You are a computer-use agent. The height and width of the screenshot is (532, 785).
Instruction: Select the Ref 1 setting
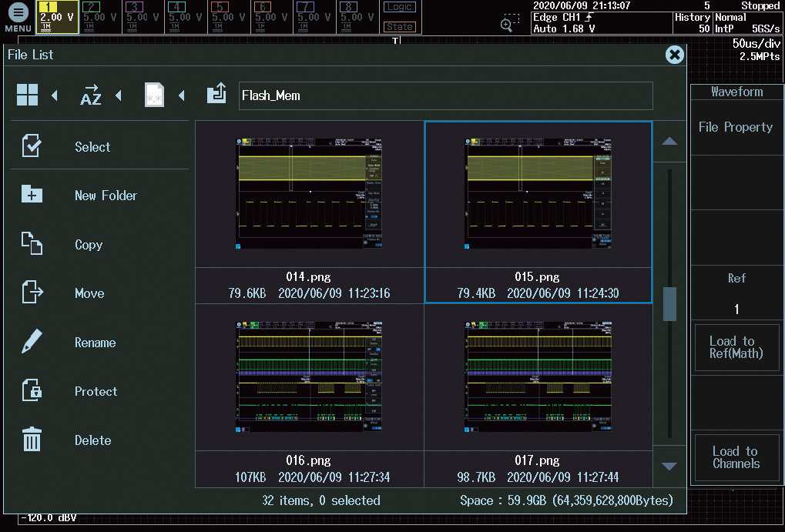pos(736,293)
